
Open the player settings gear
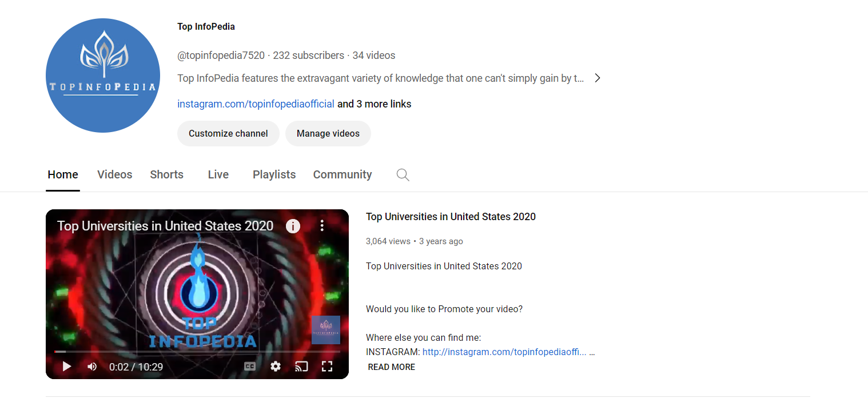point(276,366)
